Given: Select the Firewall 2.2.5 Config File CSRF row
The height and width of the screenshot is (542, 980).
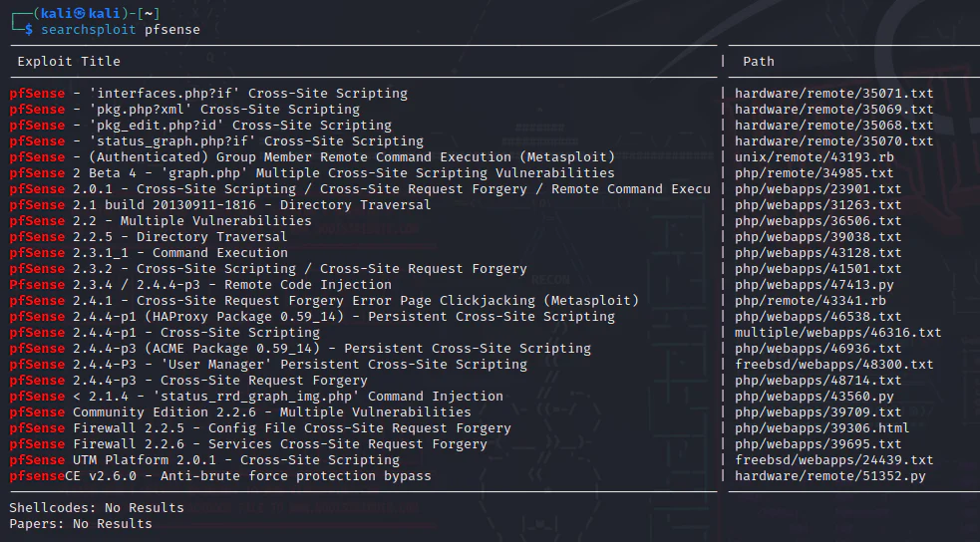Looking at the screenshot, I should 260,427.
